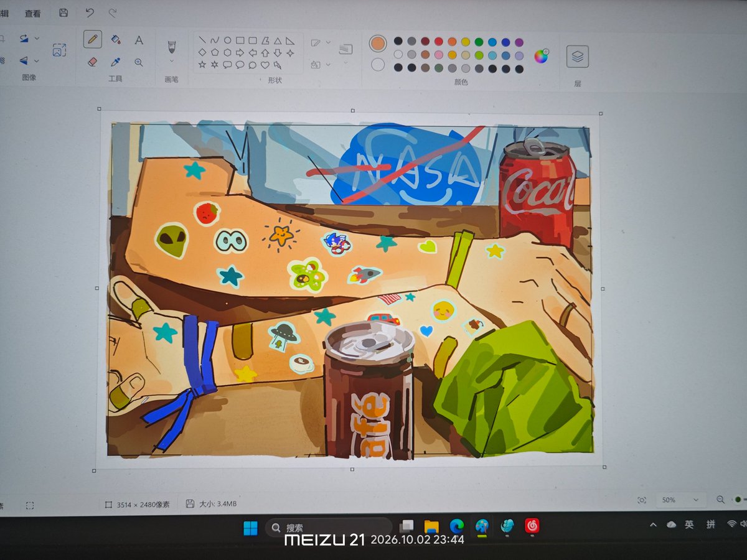Click the Coca-Cola can in the drawing
The width and height of the screenshot is (747, 560).
tap(537, 193)
